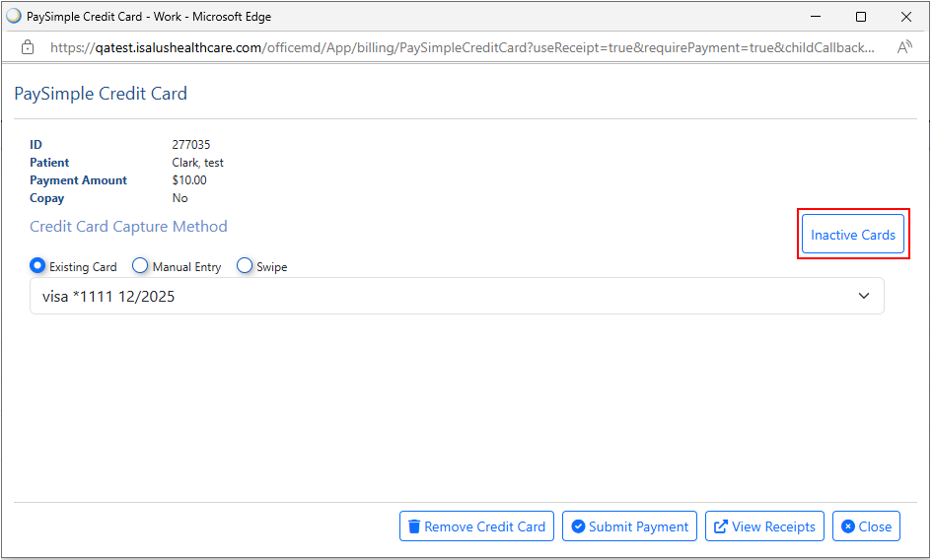Click the Copay label

click(x=47, y=198)
